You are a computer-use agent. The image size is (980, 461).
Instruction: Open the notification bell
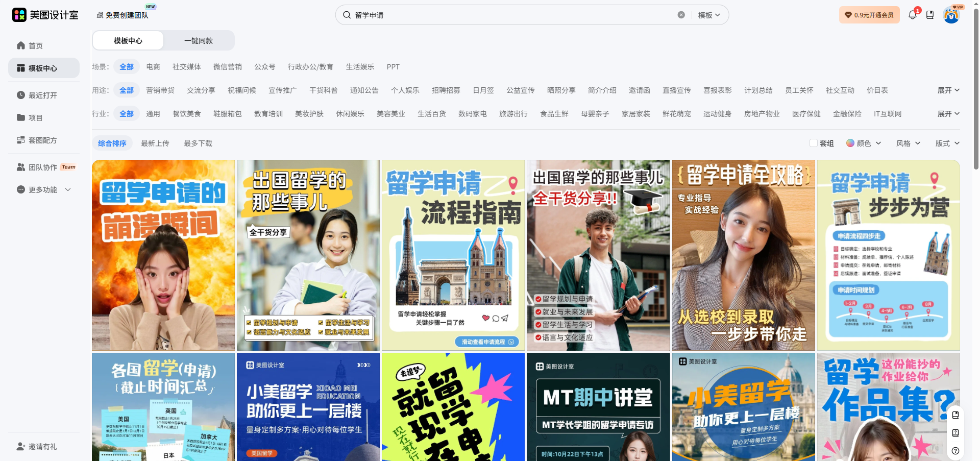coord(913,15)
